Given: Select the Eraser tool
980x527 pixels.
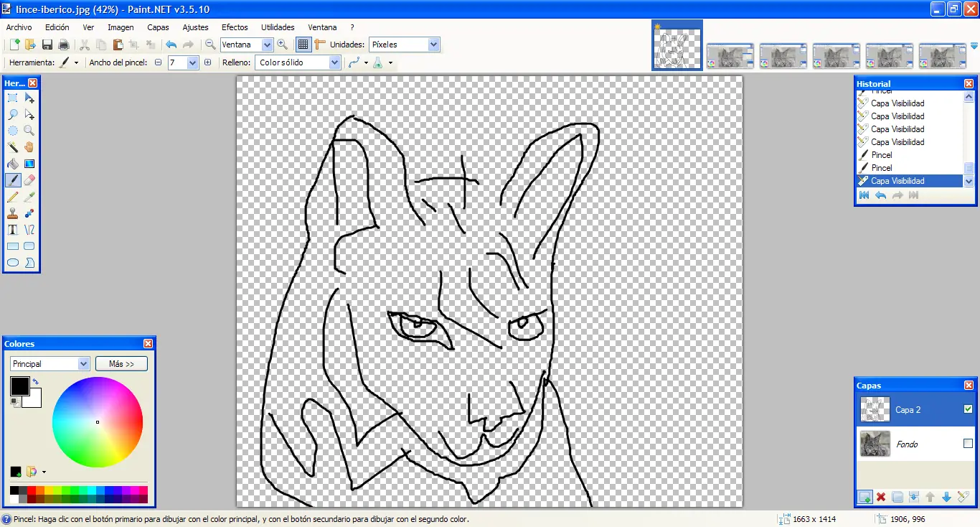Looking at the screenshot, I should pos(29,180).
